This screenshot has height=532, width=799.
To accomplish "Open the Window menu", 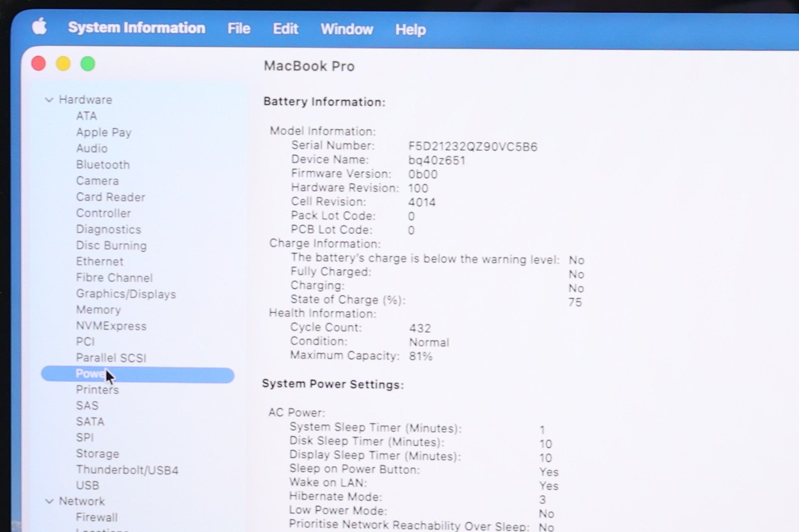I will pos(347,29).
